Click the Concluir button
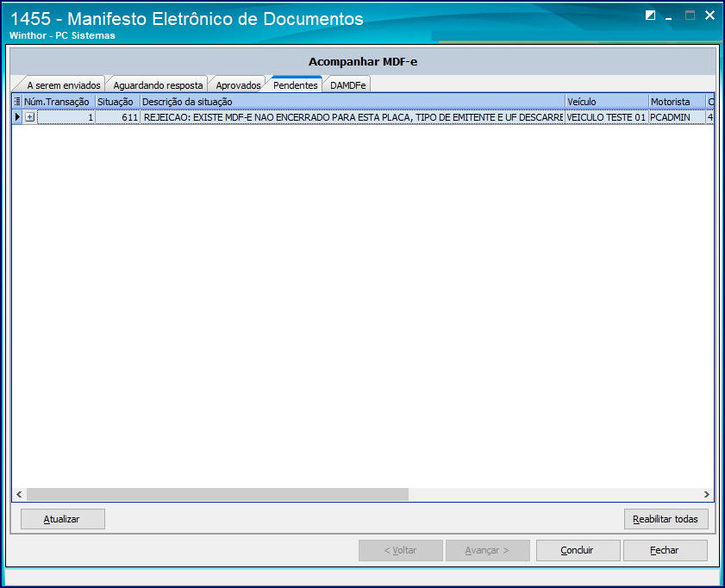 (578, 550)
